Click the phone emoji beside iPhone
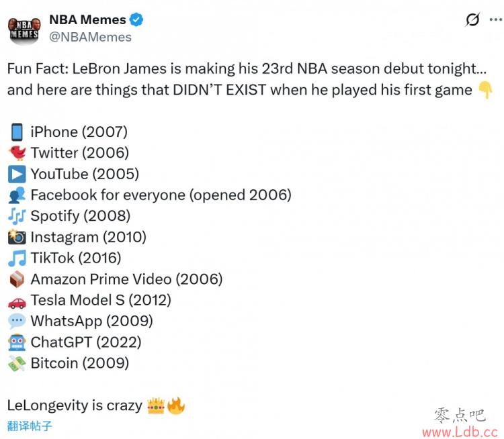The image size is (504, 439). (17, 132)
